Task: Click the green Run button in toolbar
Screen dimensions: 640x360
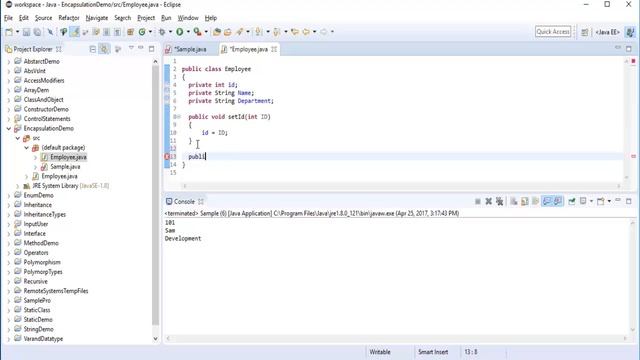Action: point(180,32)
